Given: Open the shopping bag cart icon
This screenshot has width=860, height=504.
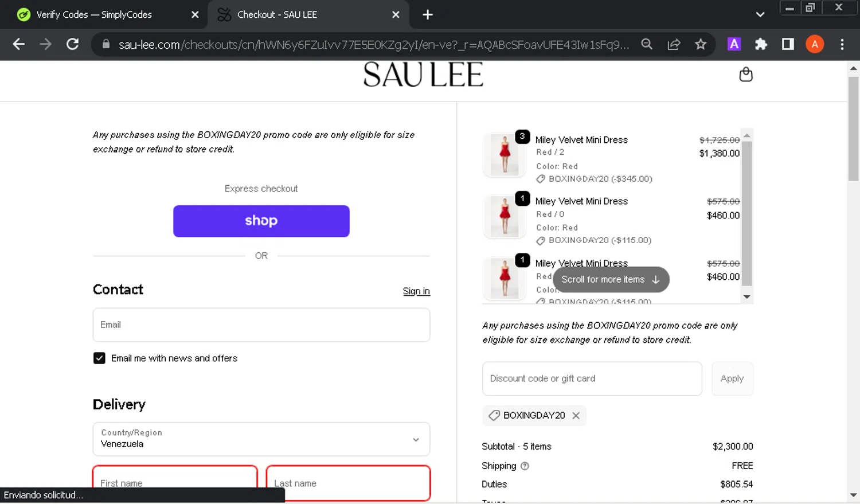Looking at the screenshot, I should [x=745, y=75].
